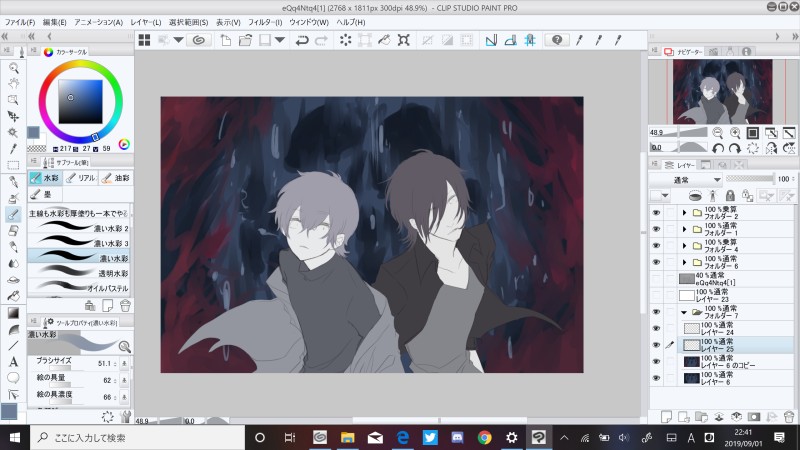
Task: Open Twitter from Windows taskbar
Action: [x=430, y=437]
